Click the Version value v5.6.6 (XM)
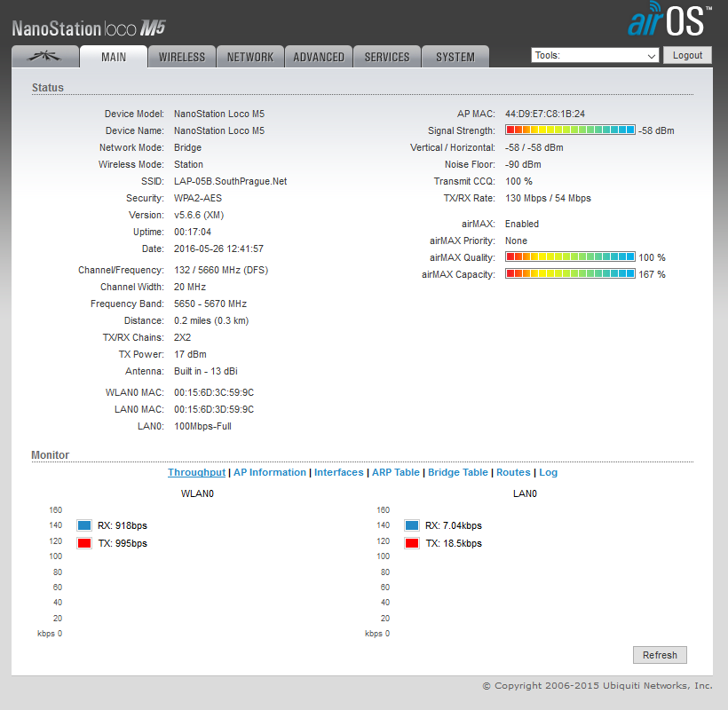The width and height of the screenshot is (728, 710). pos(199,216)
